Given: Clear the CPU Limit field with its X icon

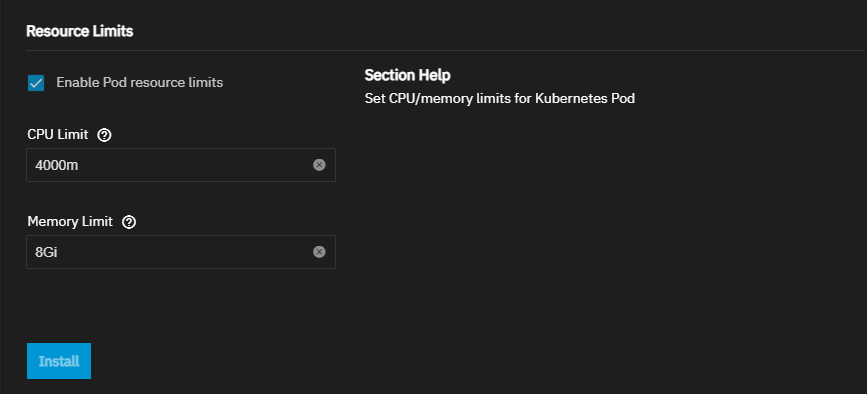Looking at the screenshot, I should (319, 165).
